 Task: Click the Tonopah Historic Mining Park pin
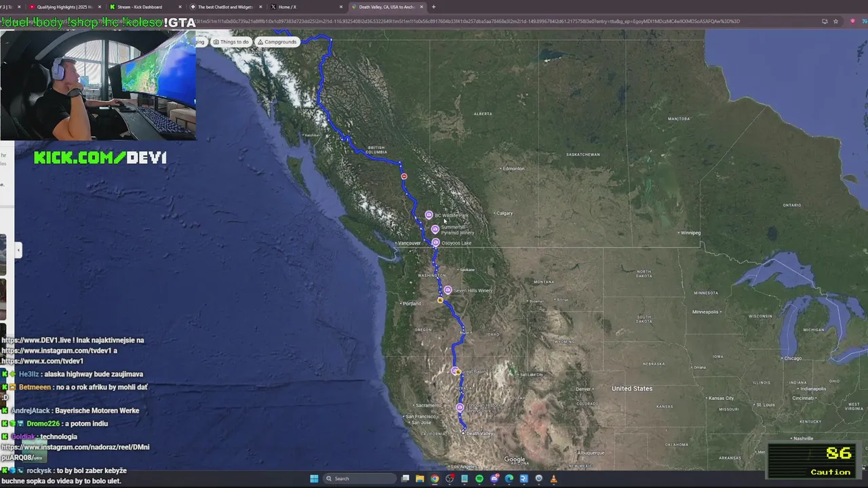click(460, 407)
